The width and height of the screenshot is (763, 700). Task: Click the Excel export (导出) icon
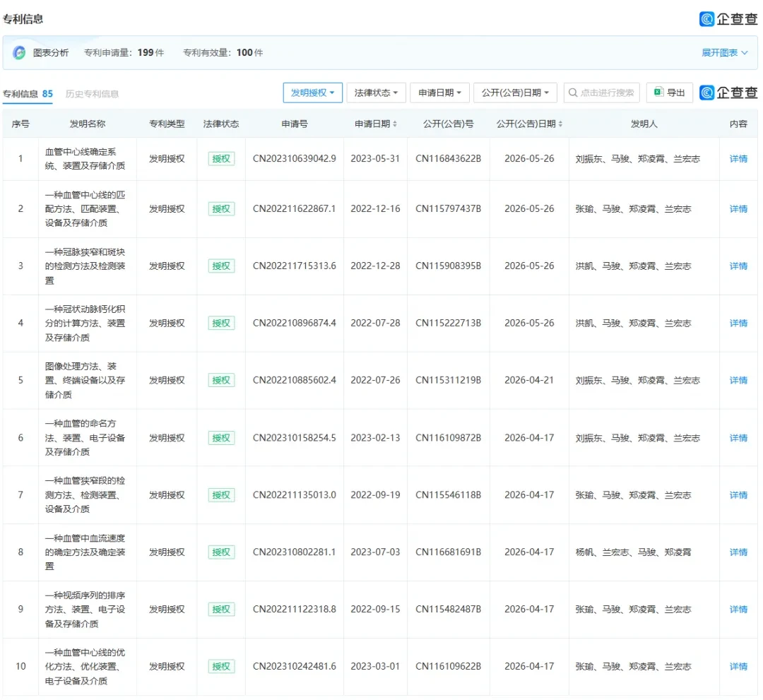(x=658, y=93)
